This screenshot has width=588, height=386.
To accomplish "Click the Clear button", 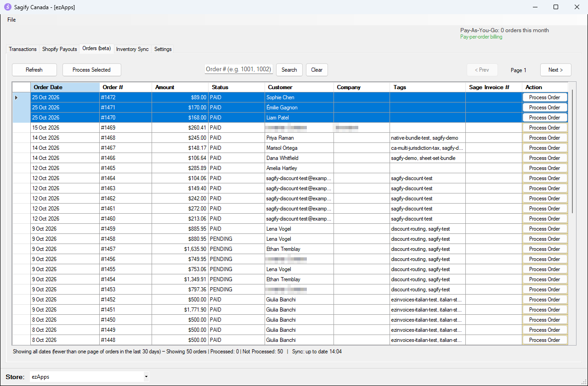I will (x=317, y=70).
